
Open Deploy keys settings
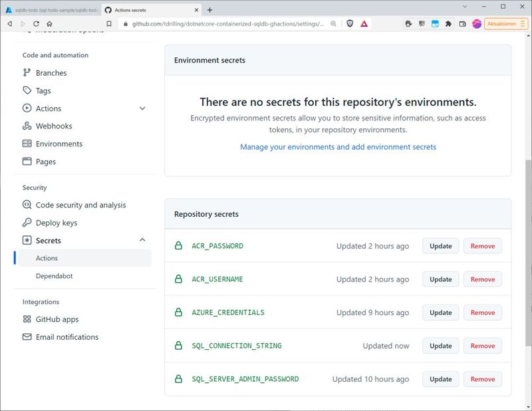[57, 223]
